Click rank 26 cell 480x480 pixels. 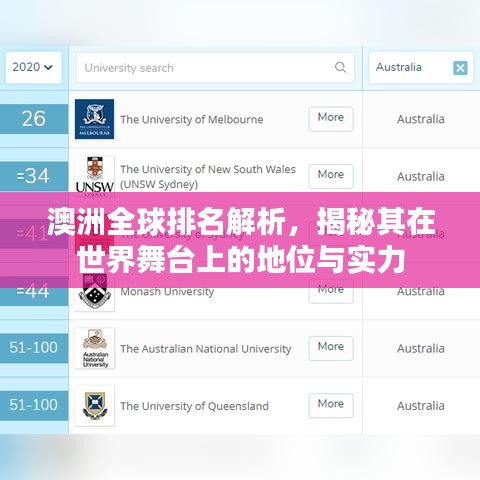(x=34, y=119)
